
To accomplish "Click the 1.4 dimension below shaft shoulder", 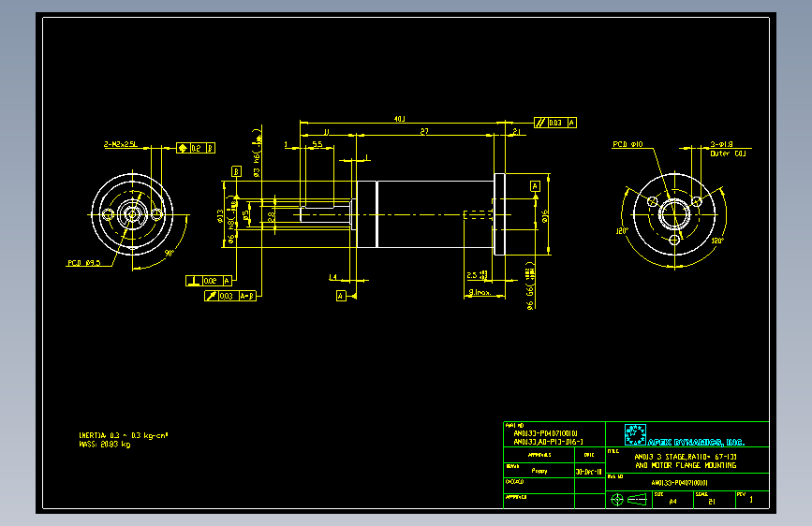I will click(333, 277).
